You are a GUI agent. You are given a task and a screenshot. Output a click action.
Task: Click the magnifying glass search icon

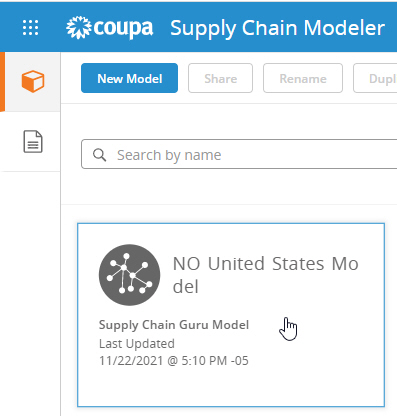pyautogui.click(x=99, y=155)
